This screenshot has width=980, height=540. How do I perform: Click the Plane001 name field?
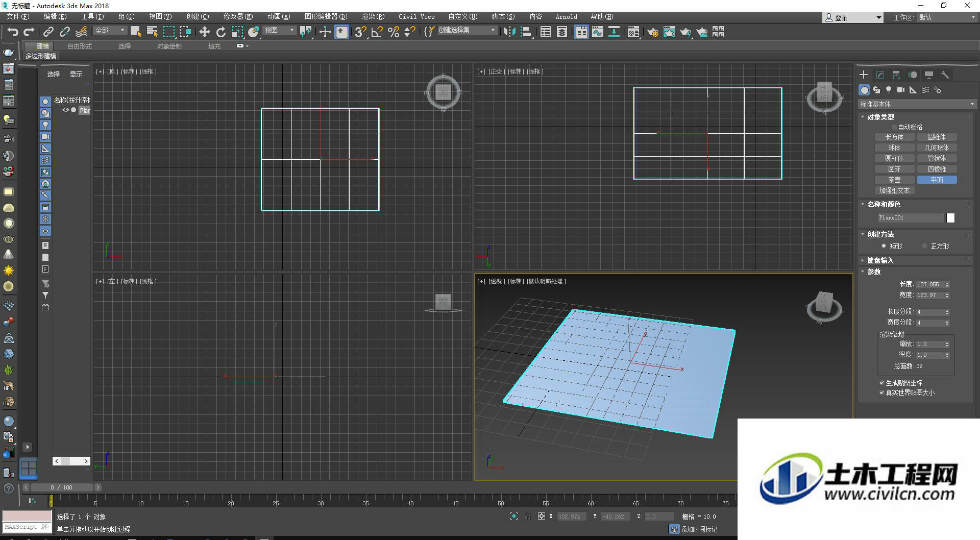(911, 217)
